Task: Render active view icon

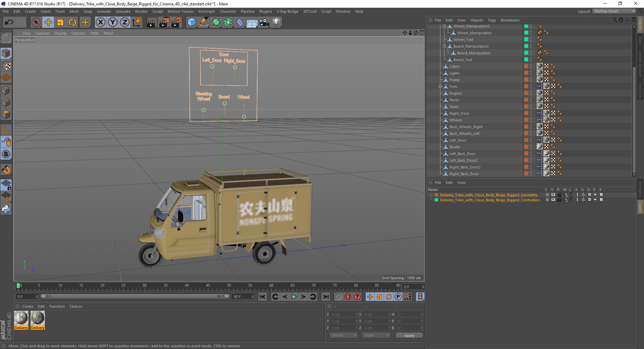Action: pos(152,22)
